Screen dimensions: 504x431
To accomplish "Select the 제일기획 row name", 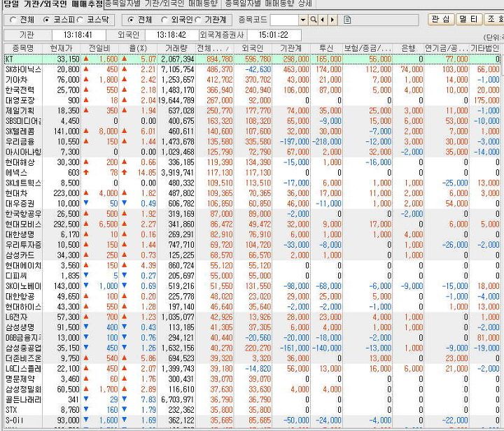I will [20, 111].
